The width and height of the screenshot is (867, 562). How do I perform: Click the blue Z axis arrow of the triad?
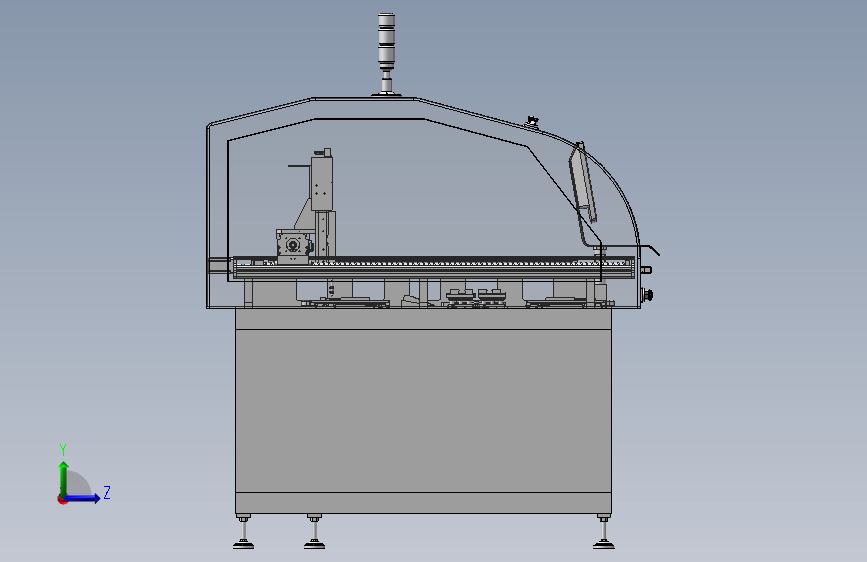pyautogui.click(x=83, y=498)
